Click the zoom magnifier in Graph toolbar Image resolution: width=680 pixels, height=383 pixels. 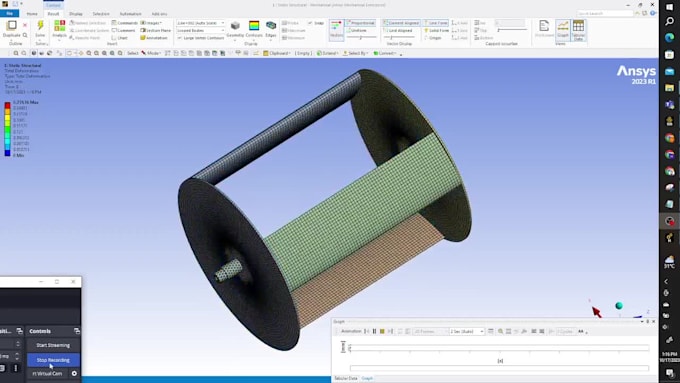tap(500, 331)
